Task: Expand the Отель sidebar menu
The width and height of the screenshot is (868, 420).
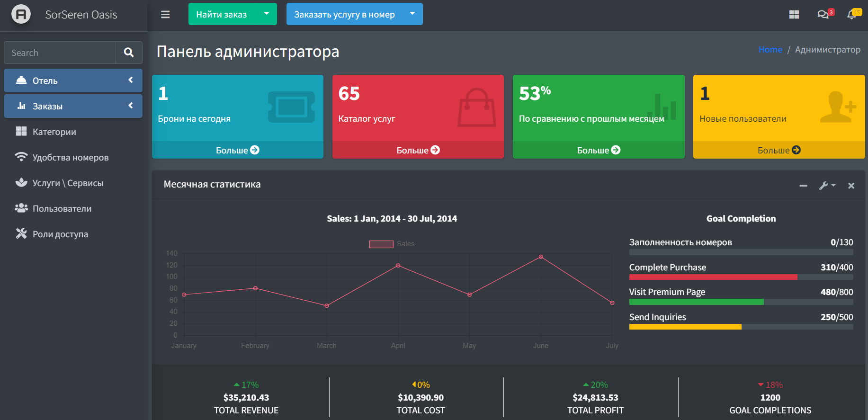Action: (73, 80)
